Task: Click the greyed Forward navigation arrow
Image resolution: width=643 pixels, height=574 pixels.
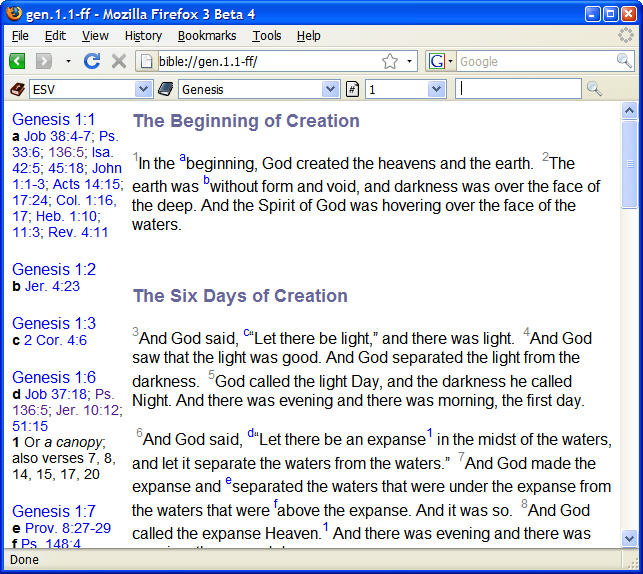Action: tap(44, 62)
